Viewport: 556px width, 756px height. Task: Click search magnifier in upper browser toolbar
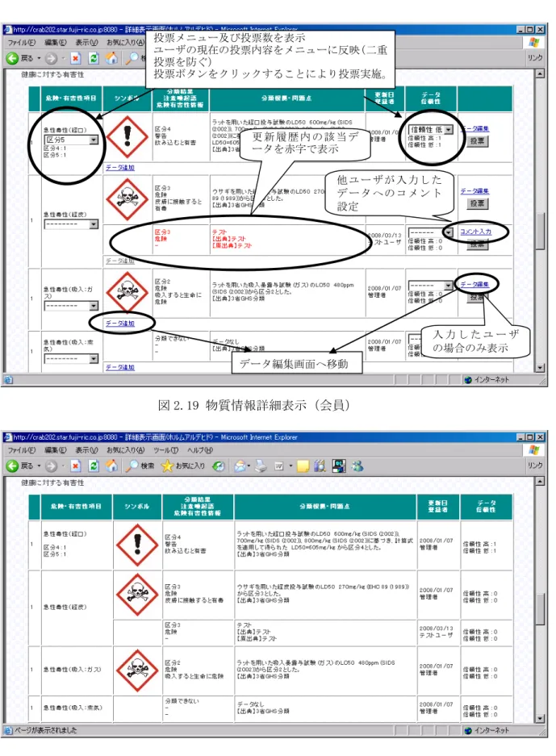click(132, 58)
